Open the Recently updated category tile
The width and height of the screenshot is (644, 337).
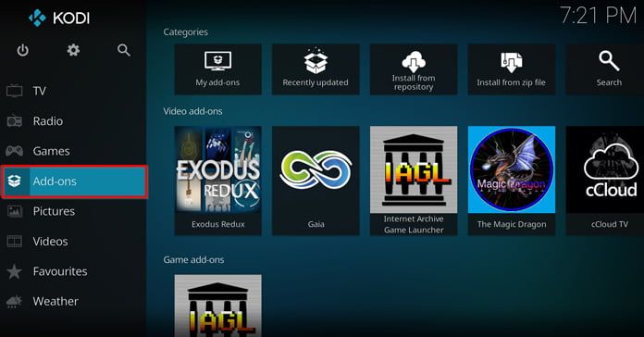[x=316, y=69]
